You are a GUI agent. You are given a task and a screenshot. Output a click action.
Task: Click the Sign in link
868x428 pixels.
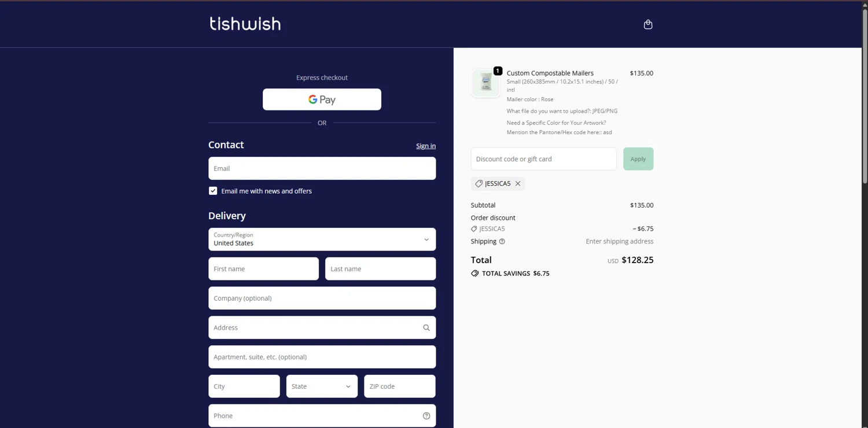(426, 146)
